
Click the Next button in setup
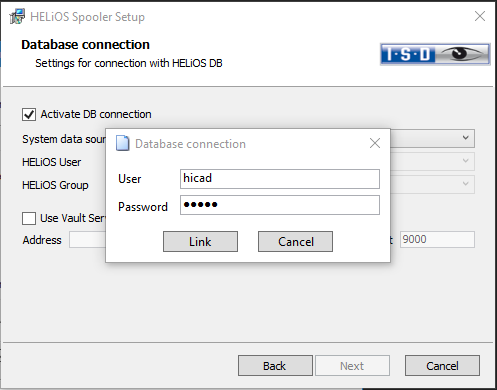[x=352, y=366]
